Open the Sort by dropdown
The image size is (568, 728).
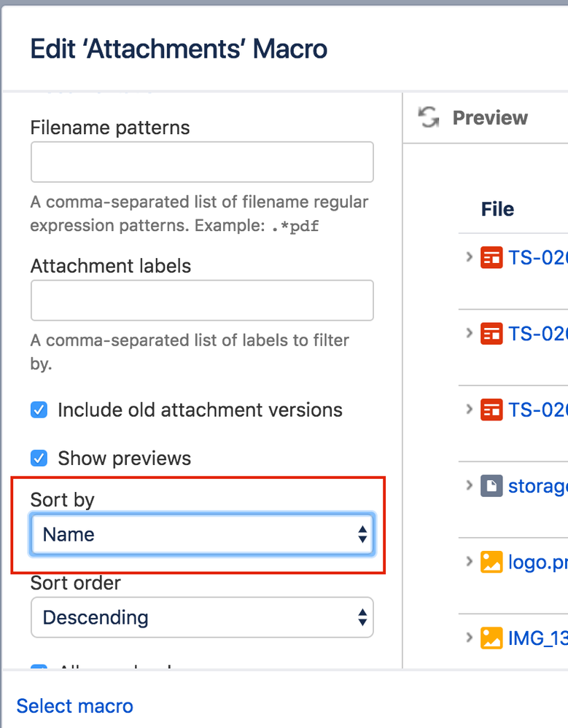point(202,535)
